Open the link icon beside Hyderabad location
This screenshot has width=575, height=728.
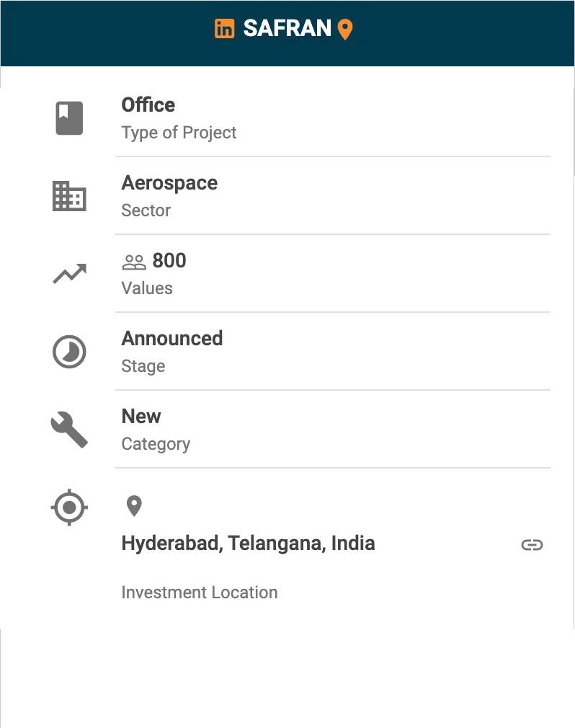(x=532, y=545)
